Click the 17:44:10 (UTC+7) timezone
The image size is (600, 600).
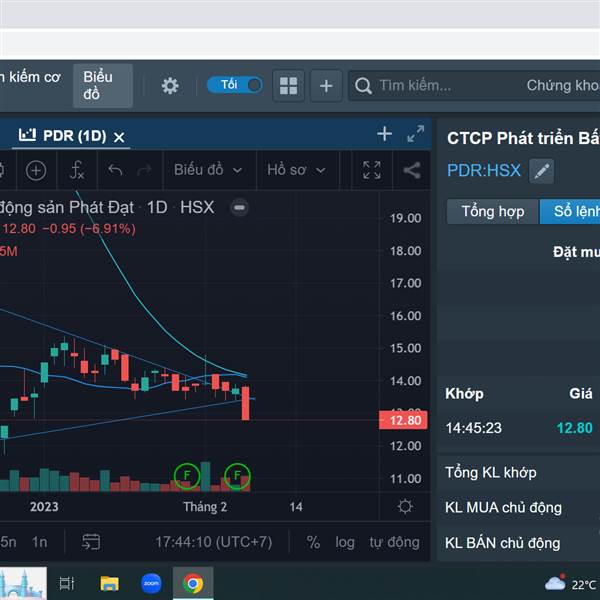[x=214, y=542]
